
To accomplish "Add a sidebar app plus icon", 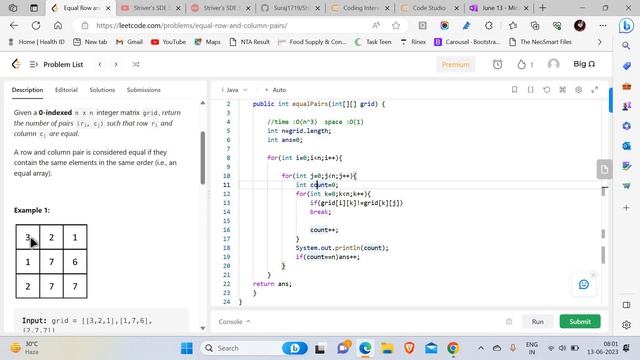I will [x=627, y=208].
